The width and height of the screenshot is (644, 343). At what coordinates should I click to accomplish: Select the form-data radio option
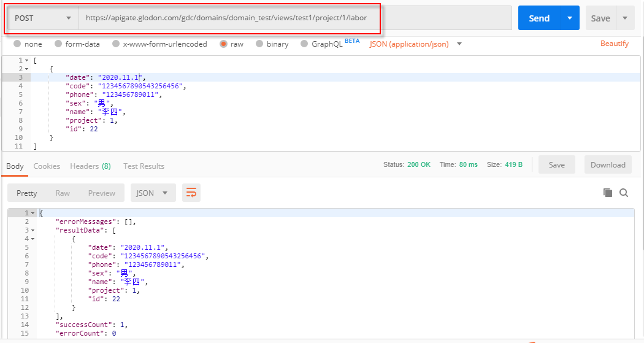pyautogui.click(x=58, y=44)
